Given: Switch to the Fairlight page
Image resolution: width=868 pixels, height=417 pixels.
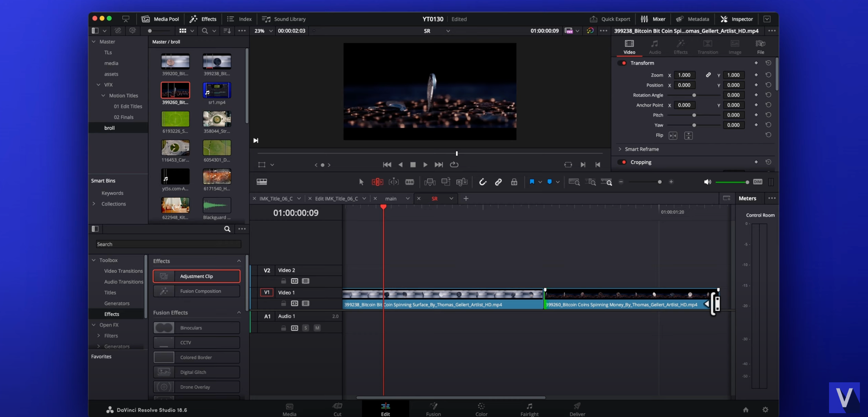Looking at the screenshot, I should [x=529, y=409].
